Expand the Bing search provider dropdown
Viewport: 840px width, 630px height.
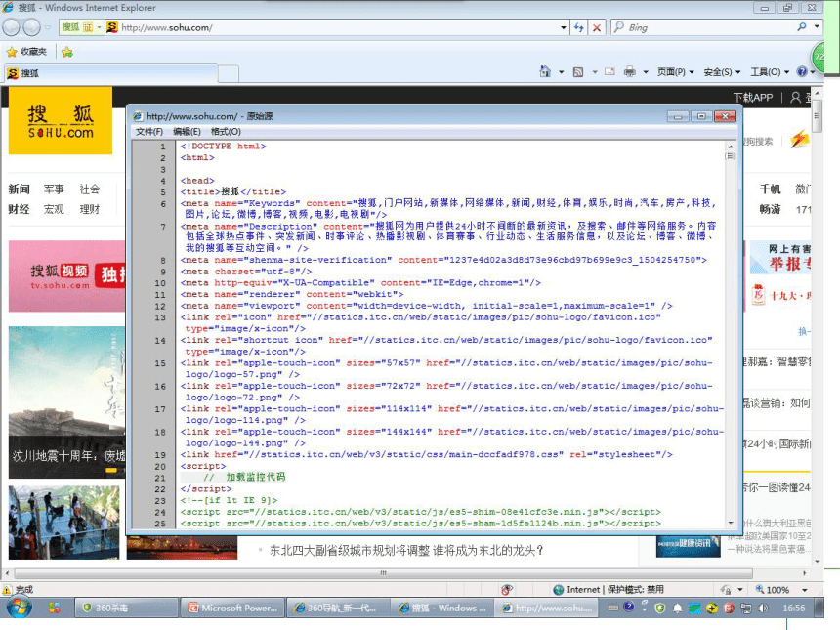click(817, 26)
